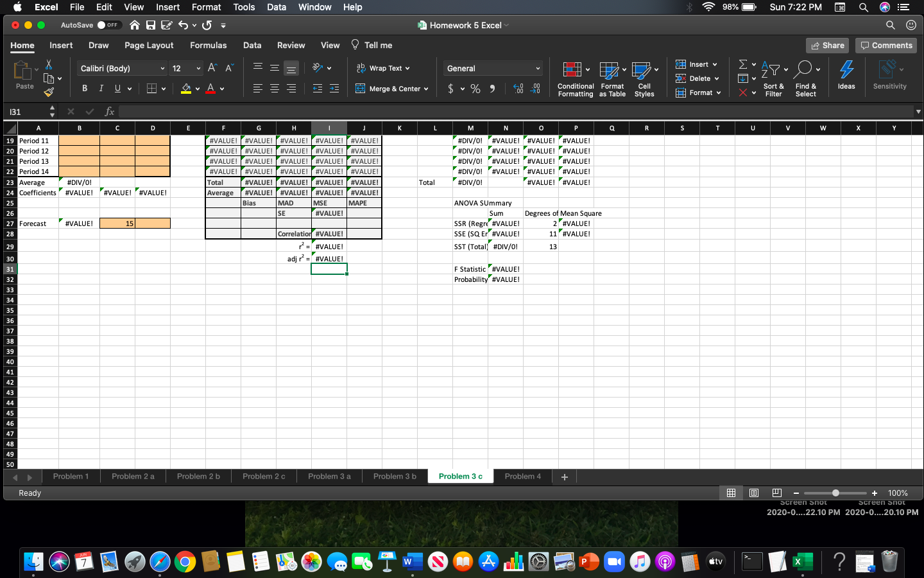This screenshot has height=578, width=924.
Task: Toggle Normal view in status bar
Action: [x=731, y=493]
